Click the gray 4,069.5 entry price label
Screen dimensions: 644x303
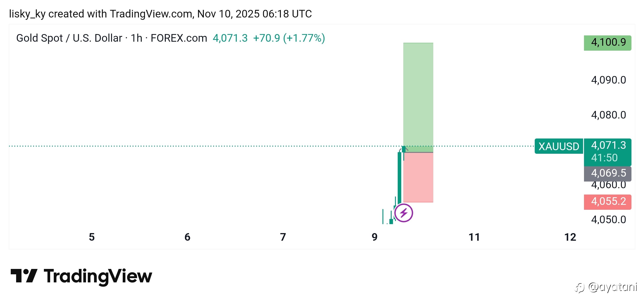point(608,173)
